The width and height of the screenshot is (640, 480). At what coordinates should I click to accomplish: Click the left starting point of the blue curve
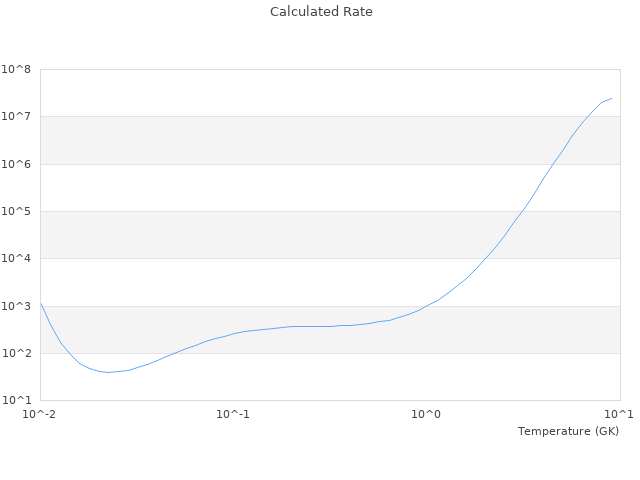coord(41,303)
